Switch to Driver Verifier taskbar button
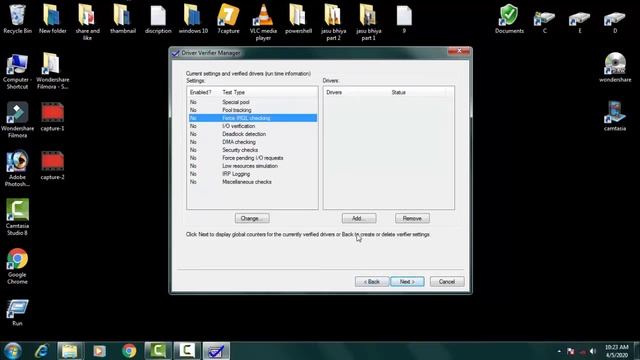This screenshot has width=640, height=360. (216, 351)
